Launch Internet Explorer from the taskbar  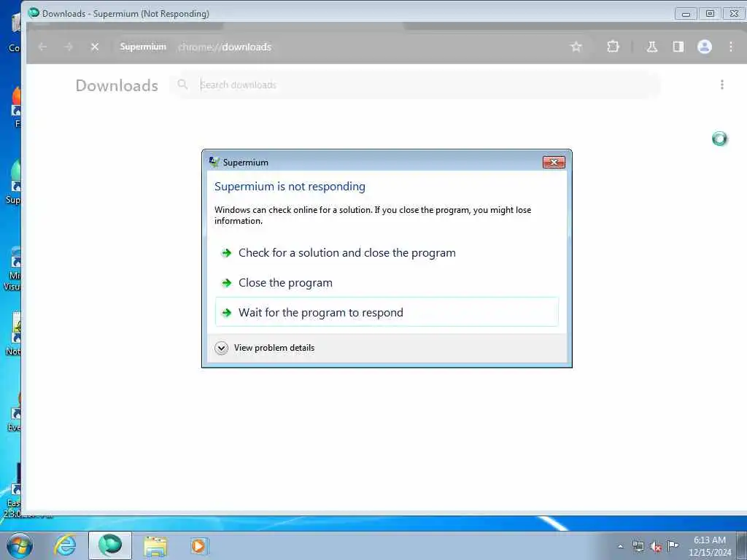(x=65, y=545)
